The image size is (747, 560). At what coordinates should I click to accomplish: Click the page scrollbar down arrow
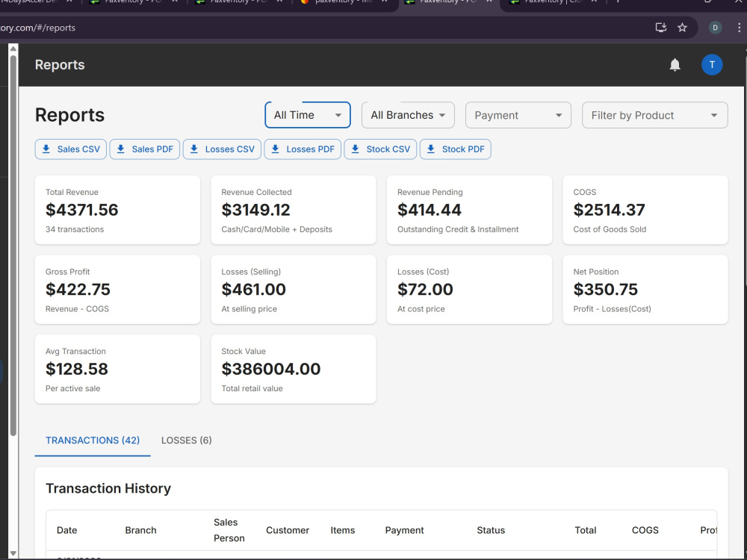click(x=13, y=553)
